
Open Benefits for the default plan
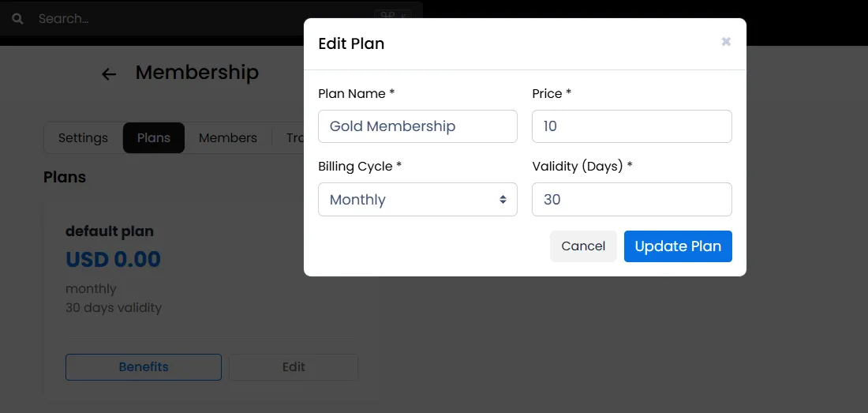click(x=144, y=367)
